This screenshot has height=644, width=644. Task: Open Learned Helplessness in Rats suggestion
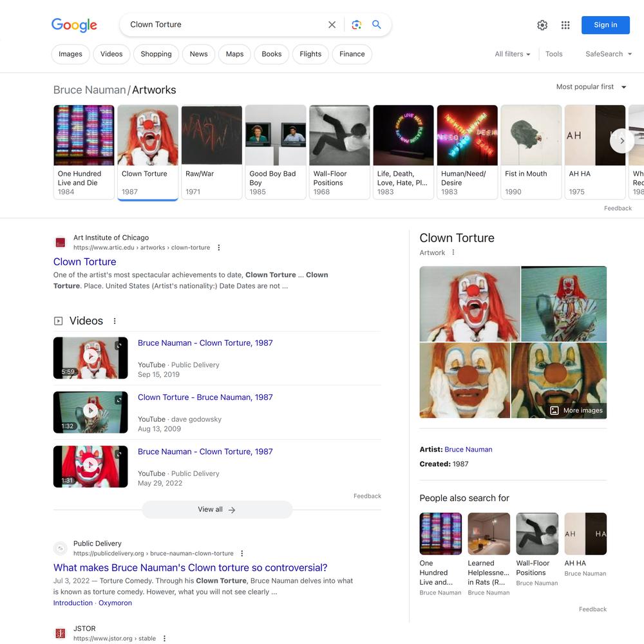489,554
